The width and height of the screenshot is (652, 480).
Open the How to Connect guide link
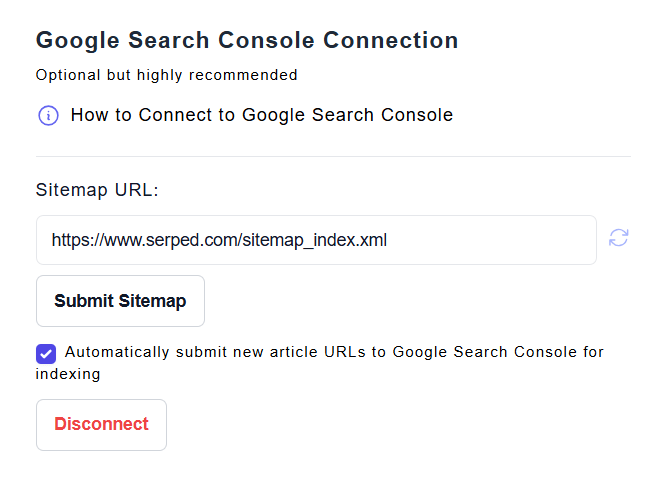(261, 115)
